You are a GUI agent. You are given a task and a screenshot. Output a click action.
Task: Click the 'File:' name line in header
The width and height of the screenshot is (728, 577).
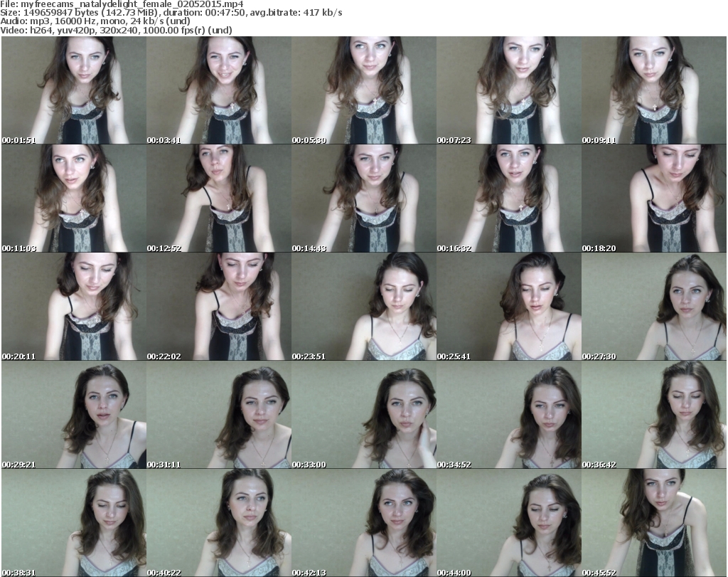point(122,4)
